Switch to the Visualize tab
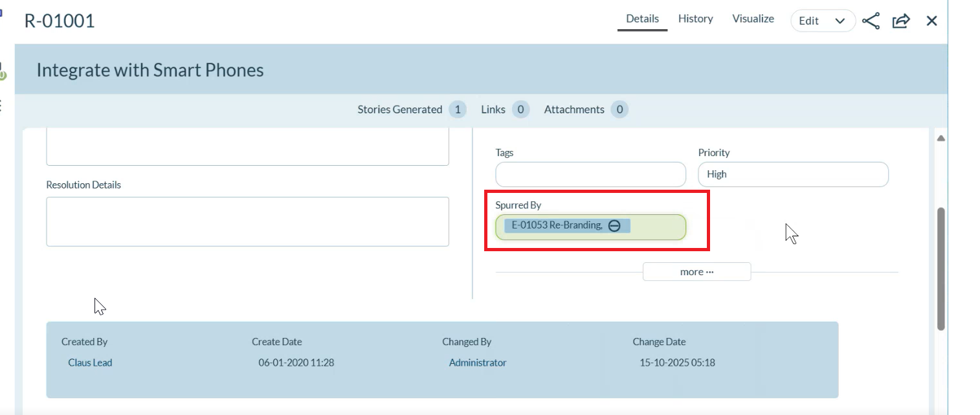The image size is (980, 415). tap(753, 19)
